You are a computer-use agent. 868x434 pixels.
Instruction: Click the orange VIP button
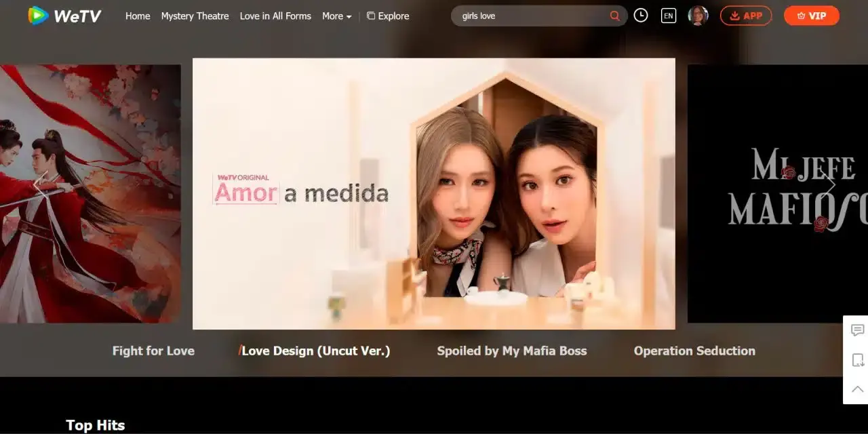coord(811,16)
